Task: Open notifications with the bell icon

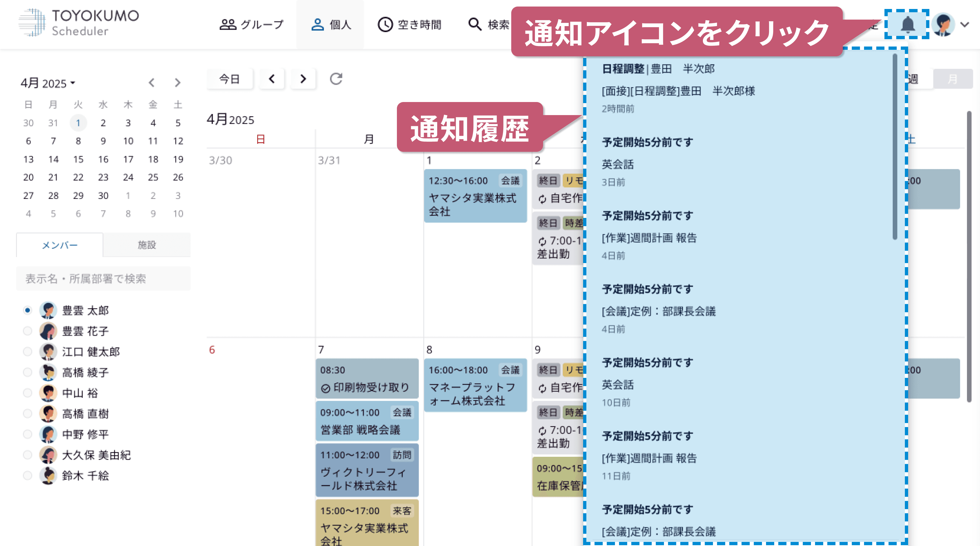Action: [x=907, y=25]
